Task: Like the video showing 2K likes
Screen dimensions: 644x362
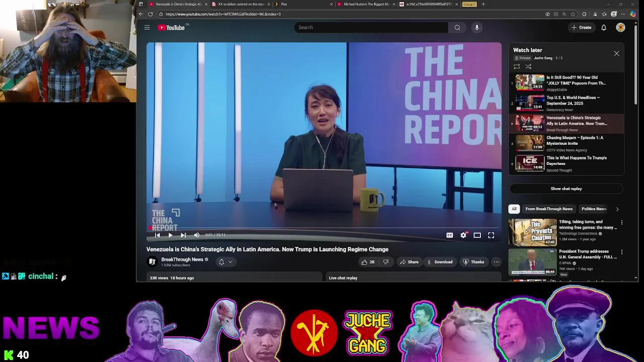Action: pos(368,262)
